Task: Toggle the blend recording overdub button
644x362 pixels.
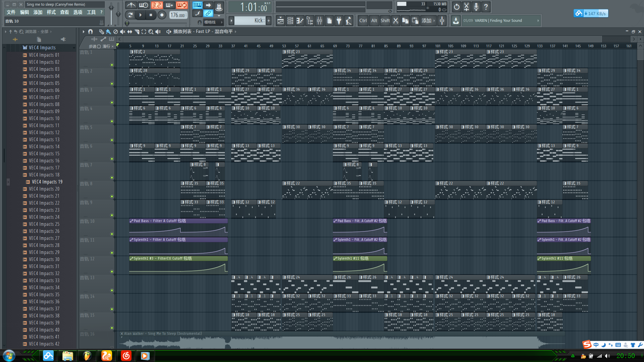Action: coord(169,5)
